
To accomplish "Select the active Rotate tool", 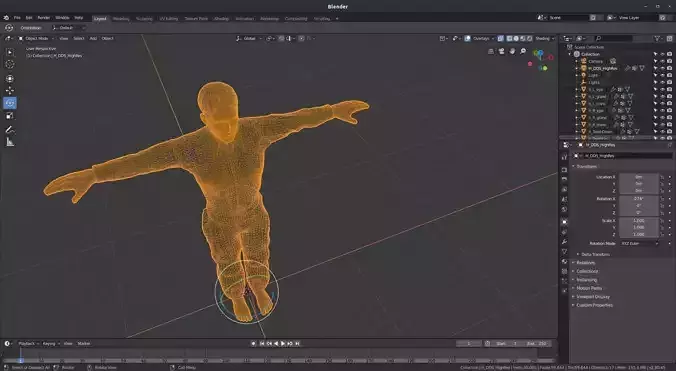I will tap(9, 103).
